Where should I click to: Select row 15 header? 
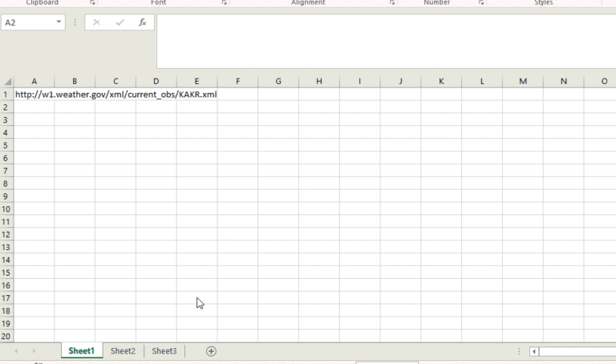click(6, 273)
